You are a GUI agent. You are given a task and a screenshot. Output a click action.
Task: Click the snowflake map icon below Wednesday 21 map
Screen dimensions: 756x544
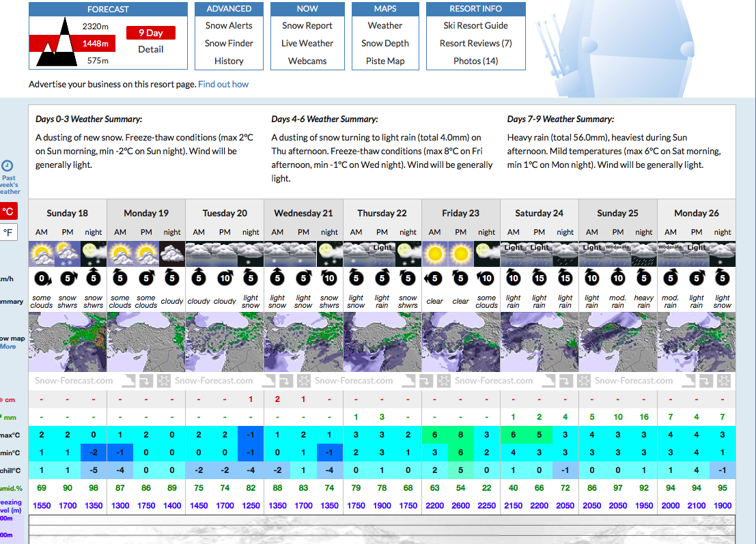click(x=303, y=381)
